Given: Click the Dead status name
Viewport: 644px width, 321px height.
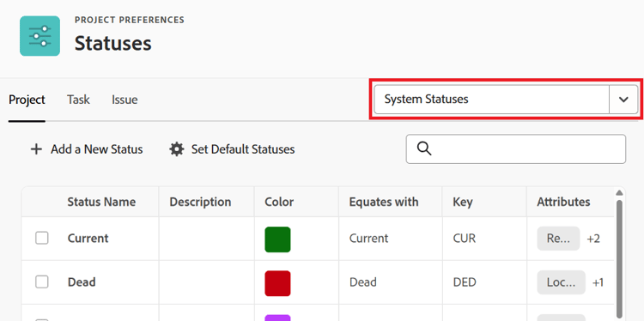Looking at the screenshot, I should [x=82, y=282].
